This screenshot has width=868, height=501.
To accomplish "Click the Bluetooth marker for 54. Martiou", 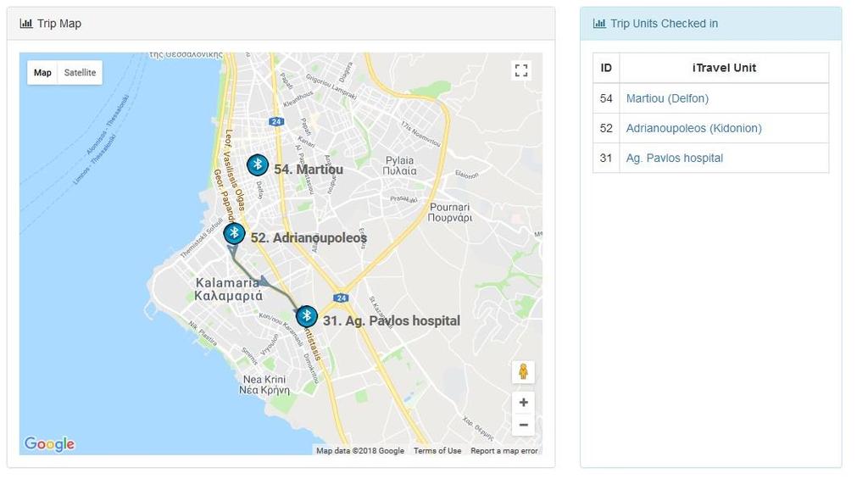I will (258, 165).
